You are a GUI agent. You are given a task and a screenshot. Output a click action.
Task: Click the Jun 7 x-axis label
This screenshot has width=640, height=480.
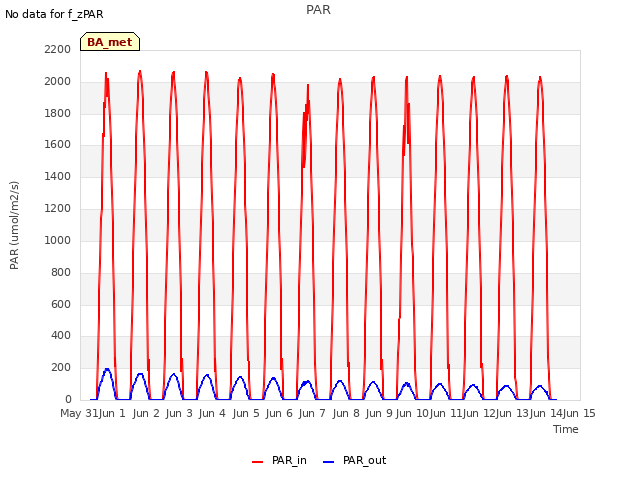click(312, 413)
